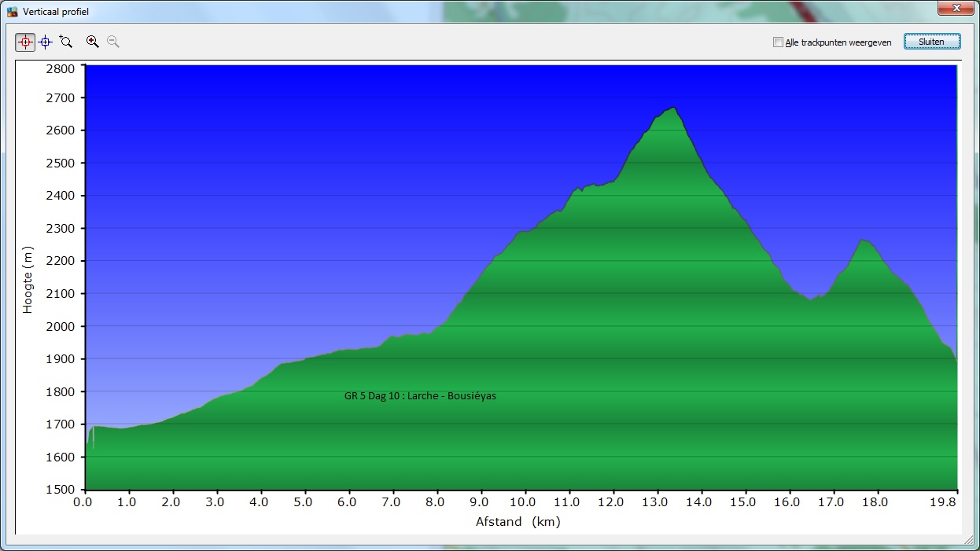Click the Verticaal profiel window icon
980x551 pixels.
coord(12,12)
